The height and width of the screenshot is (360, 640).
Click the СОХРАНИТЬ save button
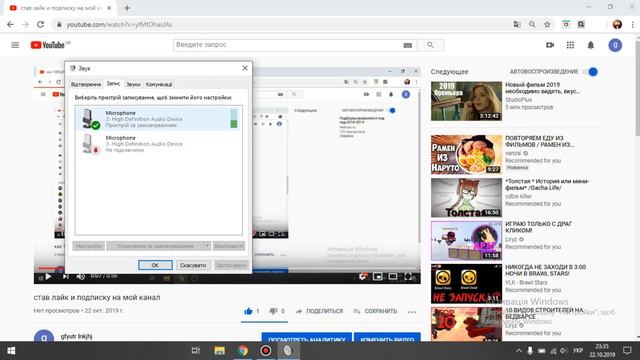click(x=375, y=311)
